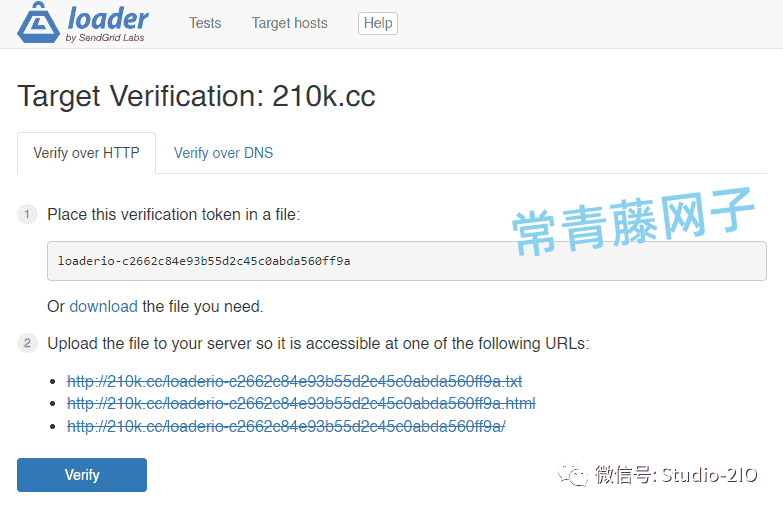783x509 pixels.
Task: Switch to the Verify over HTTP tab
Action: [x=86, y=153]
